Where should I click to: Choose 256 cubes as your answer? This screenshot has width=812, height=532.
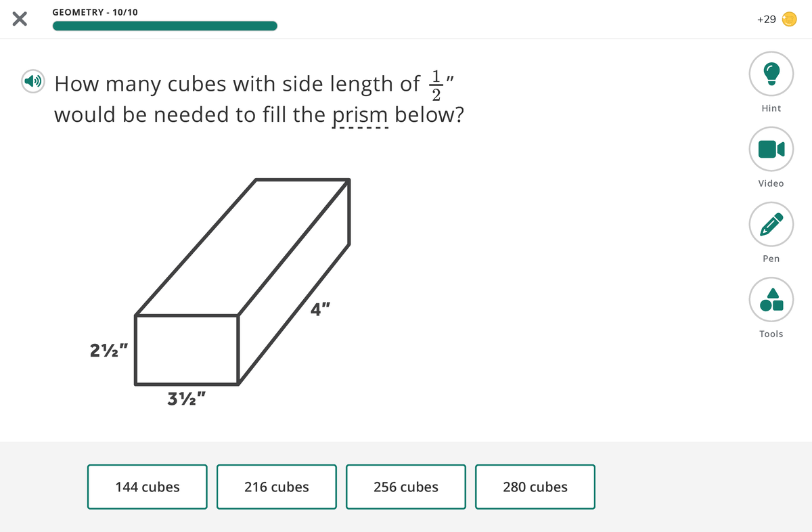click(x=405, y=487)
